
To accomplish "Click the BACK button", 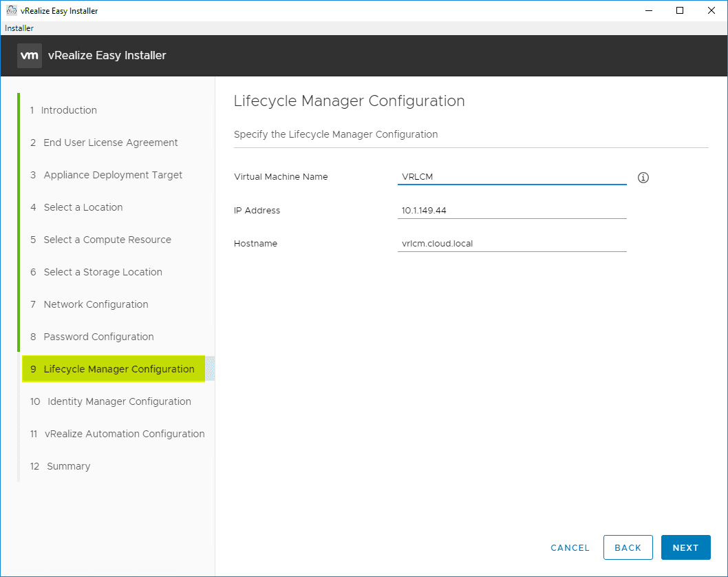I will pyautogui.click(x=628, y=547).
